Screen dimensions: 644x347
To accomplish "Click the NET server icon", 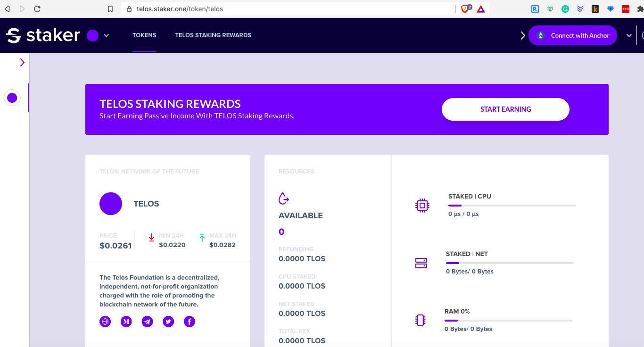I will click(421, 263).
